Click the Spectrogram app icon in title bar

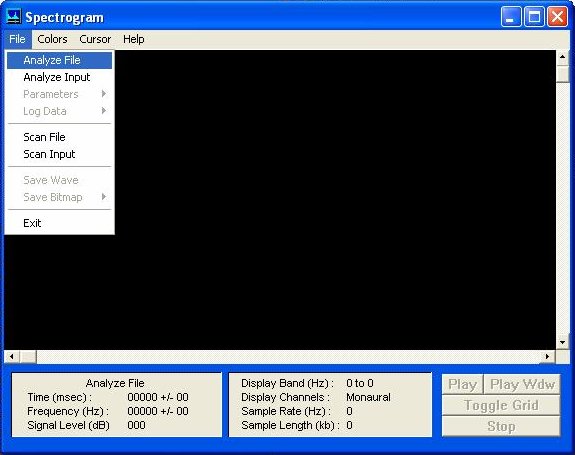click(x=14, y=17)
